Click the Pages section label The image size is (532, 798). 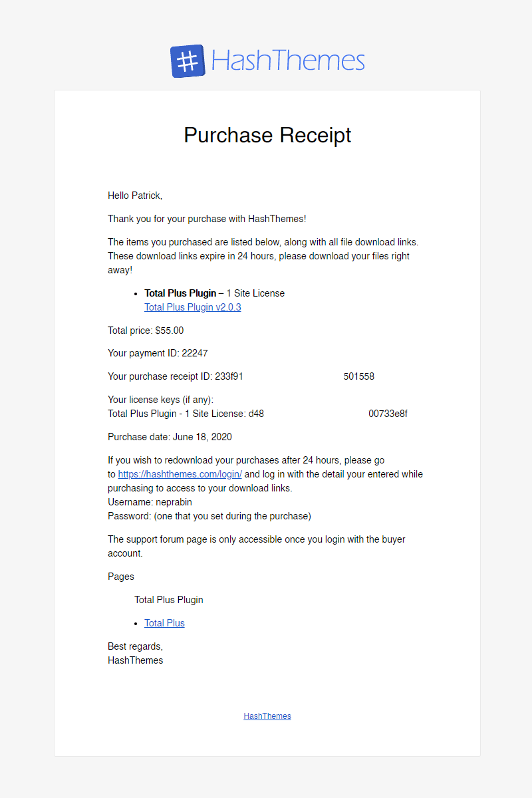click(121, 577)
